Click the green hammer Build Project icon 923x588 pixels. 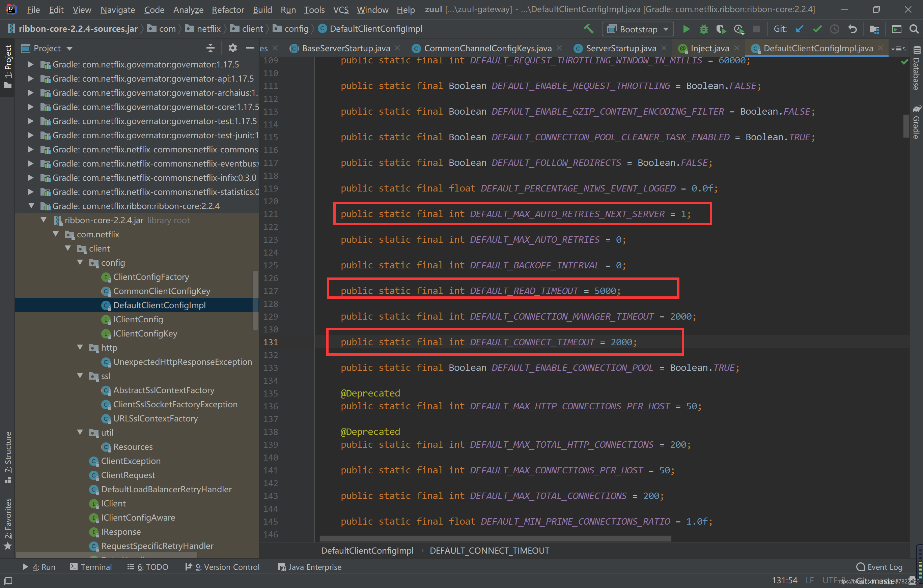(x=588, y=29)
